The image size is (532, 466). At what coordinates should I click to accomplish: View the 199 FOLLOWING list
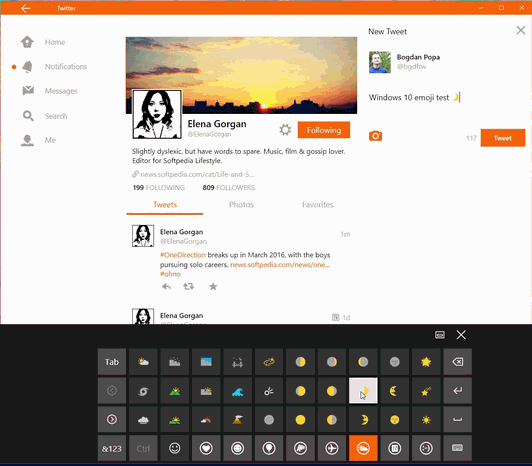tap(159, 188)
